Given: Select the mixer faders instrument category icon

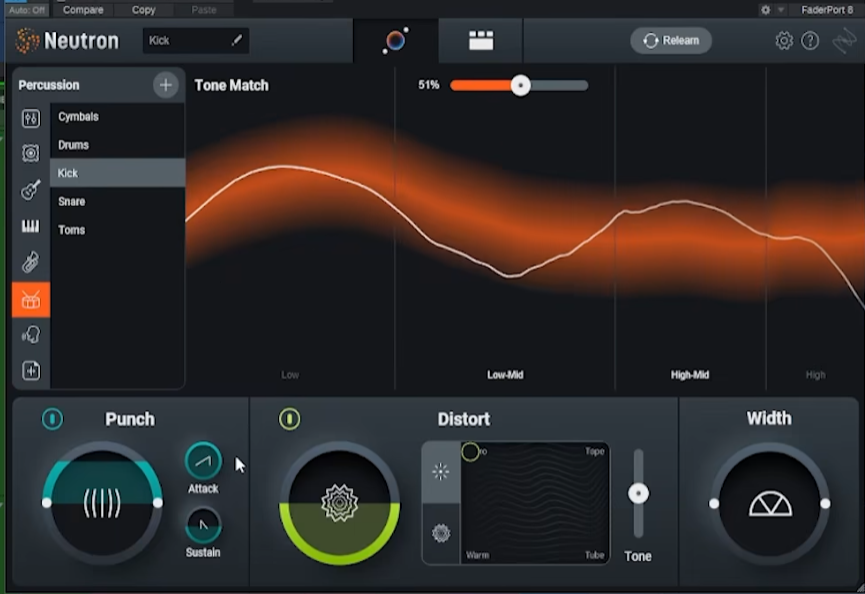Looking at the screenshot, I should pos(31,118).
